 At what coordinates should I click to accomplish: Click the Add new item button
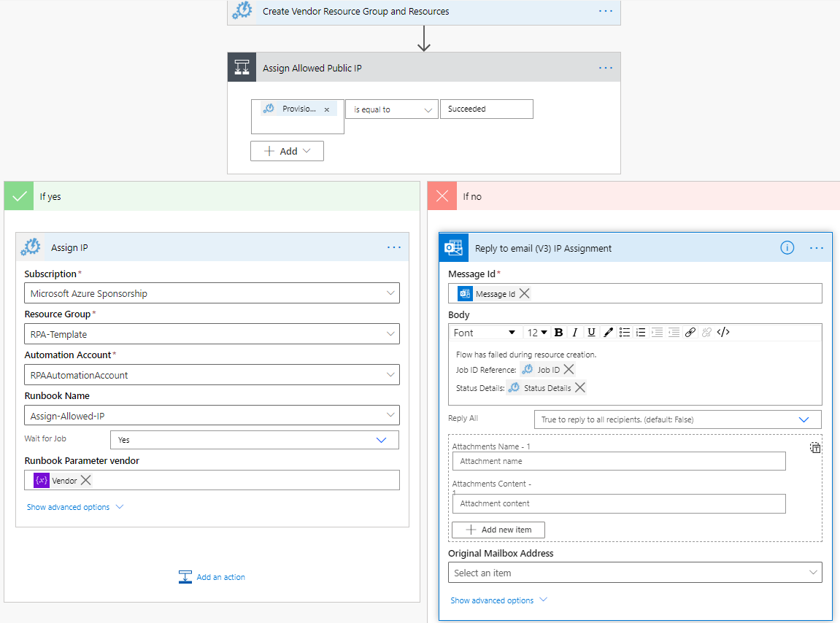pos(498,530)
